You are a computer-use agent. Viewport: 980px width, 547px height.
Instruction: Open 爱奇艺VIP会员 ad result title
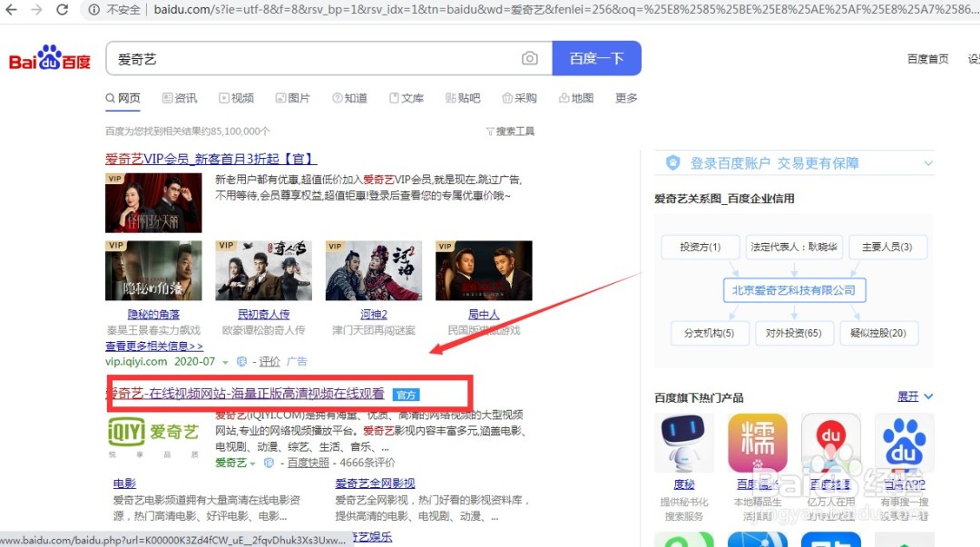211,159
